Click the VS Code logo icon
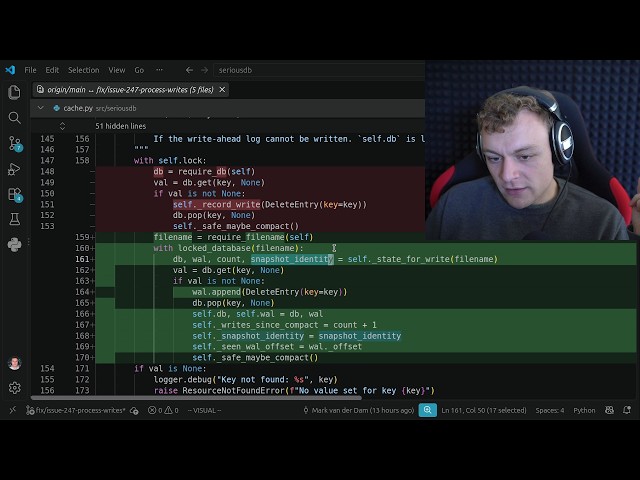 click(10, 70)
